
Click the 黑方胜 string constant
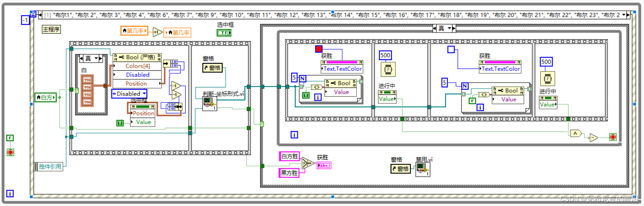pyautogui.click(x=289, y=173)
